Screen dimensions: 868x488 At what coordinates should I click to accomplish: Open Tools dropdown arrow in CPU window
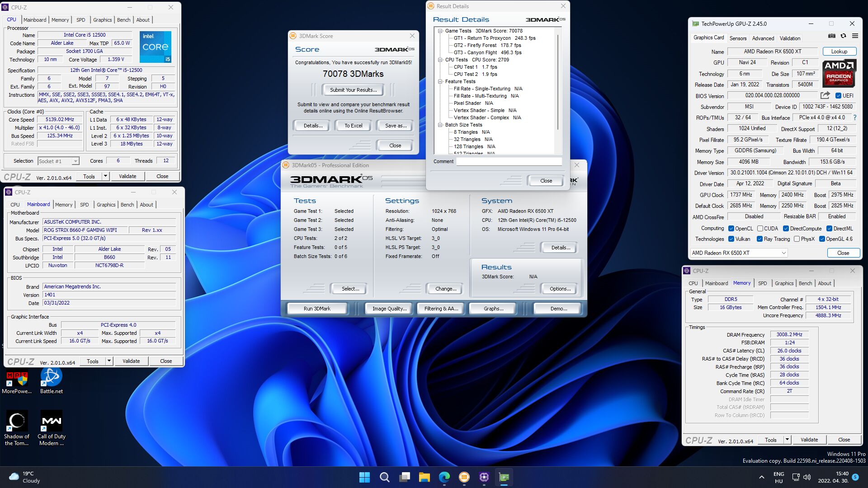[x=105, y=176]
